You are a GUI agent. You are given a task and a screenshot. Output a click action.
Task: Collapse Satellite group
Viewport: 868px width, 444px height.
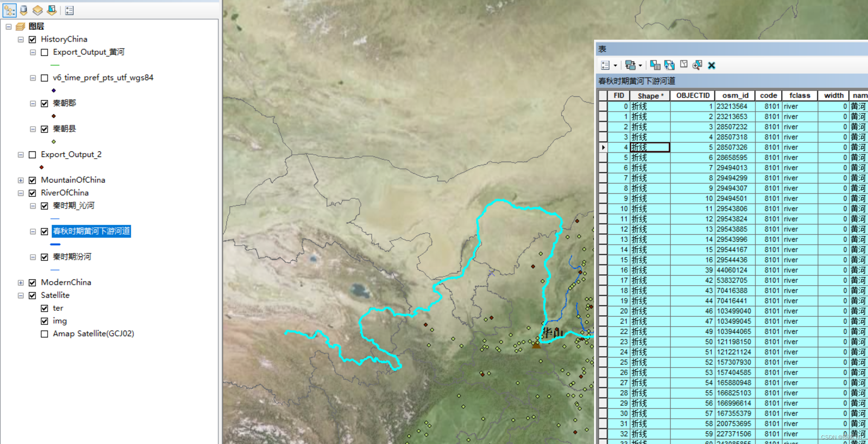coord(20,296)
